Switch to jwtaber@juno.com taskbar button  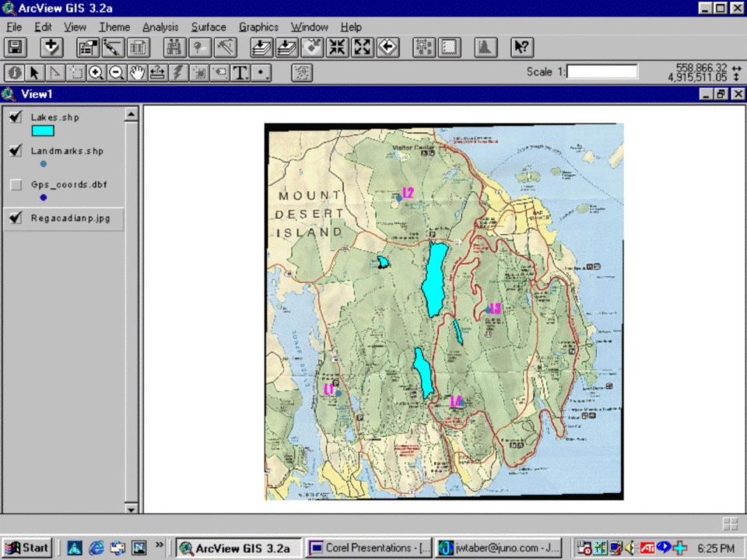click(x=498, y=548)
